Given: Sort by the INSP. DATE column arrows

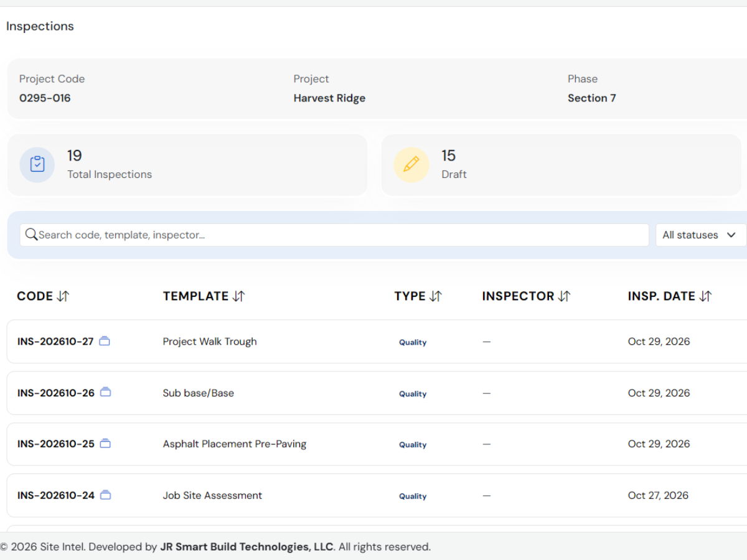Looking at the screenshot, I should tap(705, 296).
